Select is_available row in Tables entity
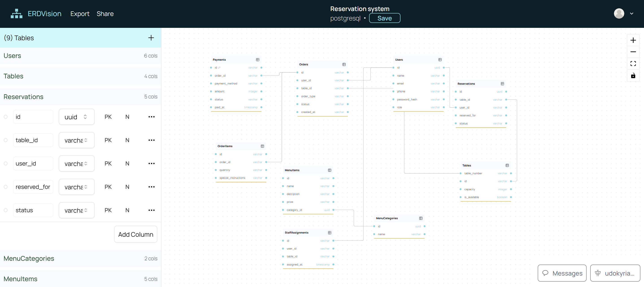This screenshot has width=644, height=287. (485, 197)
